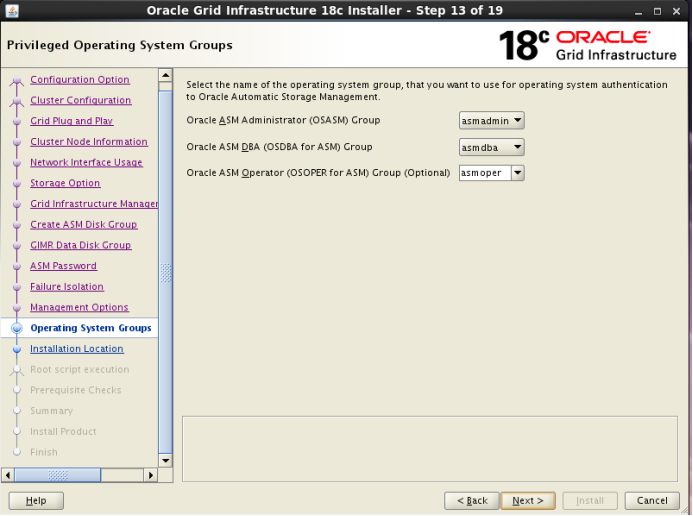This screenshot has height=516, width=693.
Task: Click the Oracle ASM Operator (OSOPER) Group label
Action: (x=318, y=173)
